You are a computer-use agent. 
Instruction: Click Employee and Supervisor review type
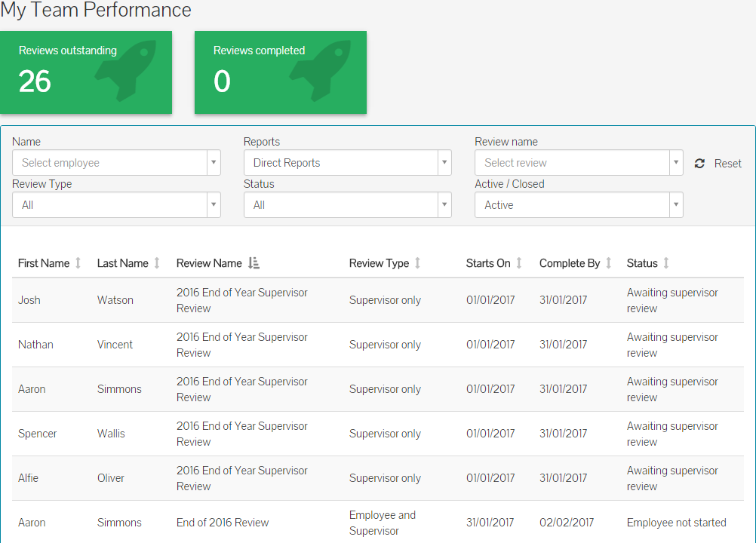point(383,523)
